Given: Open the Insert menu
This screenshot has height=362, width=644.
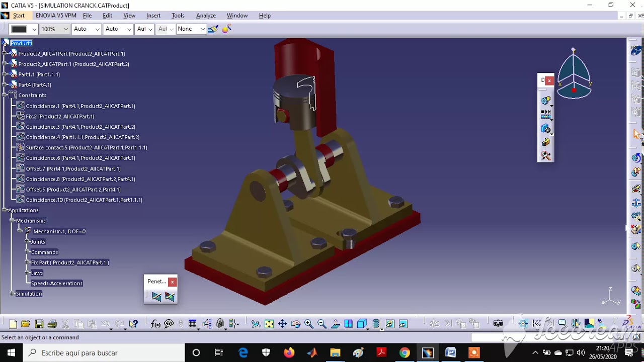Looking at the screenshot, I should 153,16.
